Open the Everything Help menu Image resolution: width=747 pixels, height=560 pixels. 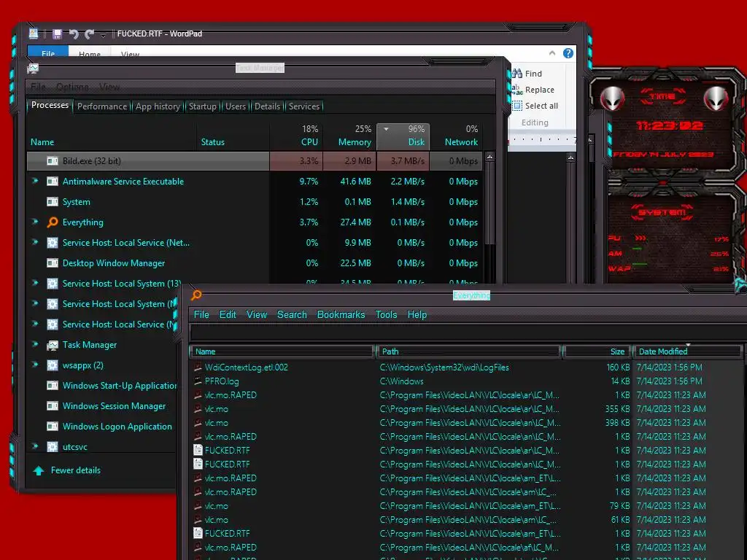(417, 314)
